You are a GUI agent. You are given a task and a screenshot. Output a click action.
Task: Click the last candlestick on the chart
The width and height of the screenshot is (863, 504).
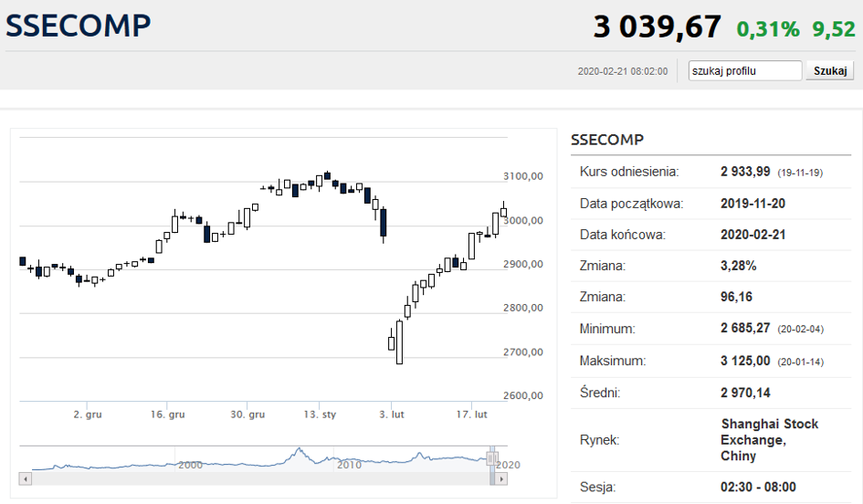click(503, 212)
